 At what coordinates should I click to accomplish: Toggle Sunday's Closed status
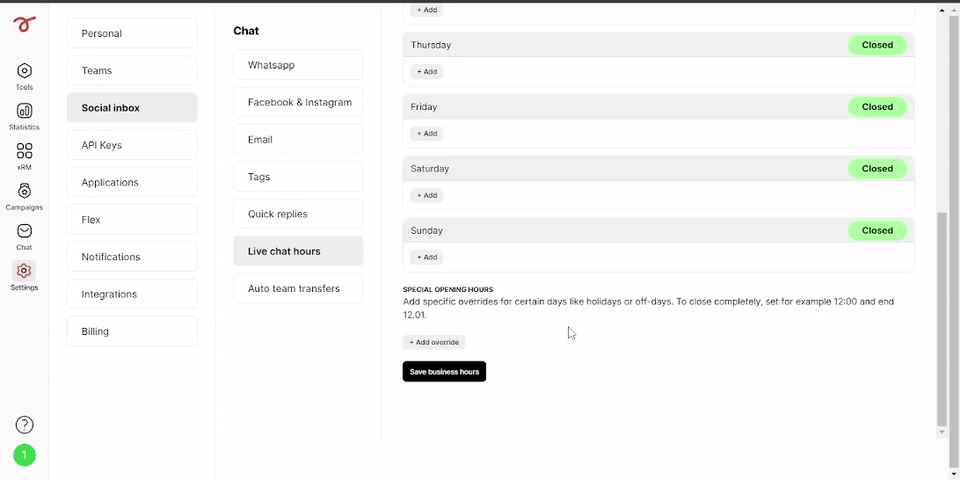[877, 230]
